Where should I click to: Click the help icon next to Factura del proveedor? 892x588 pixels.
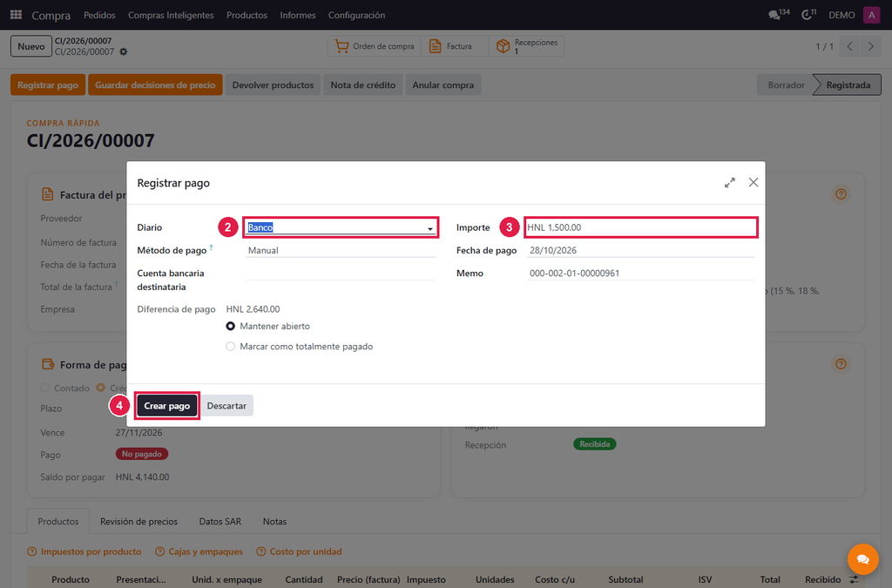coord(841,194)
